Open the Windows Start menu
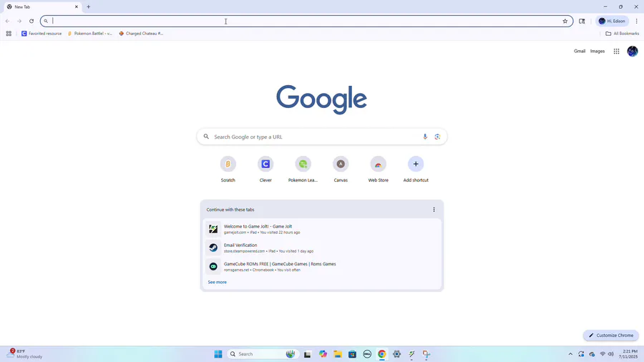Screen dimensions: 644x362 (218, 354)
